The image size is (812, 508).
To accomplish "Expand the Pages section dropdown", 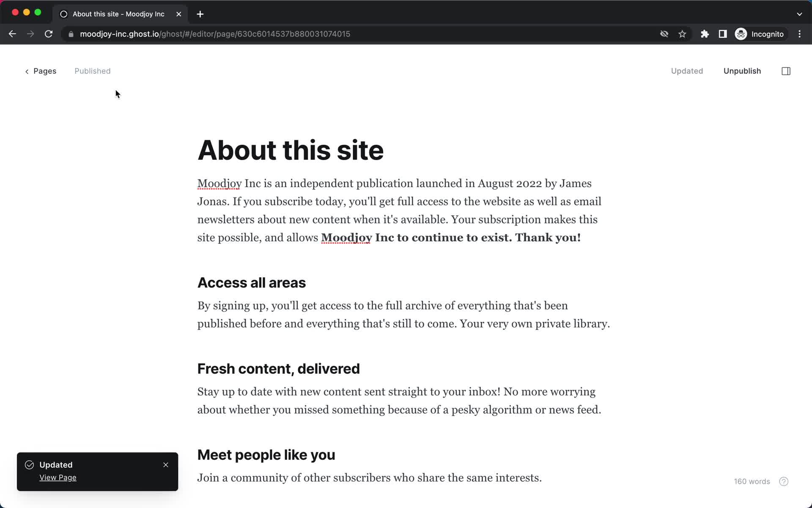I will point(41,71).
